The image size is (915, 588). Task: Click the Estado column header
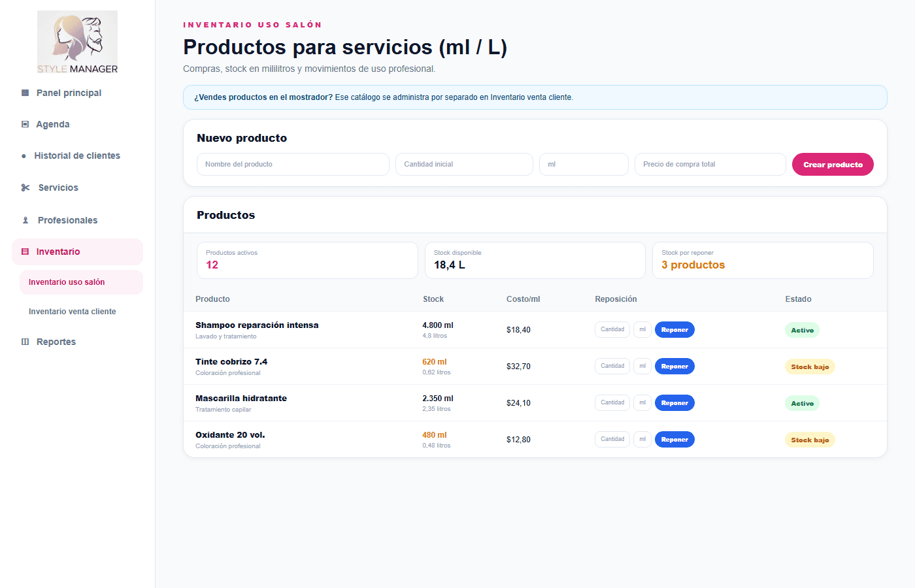point(798,299)
